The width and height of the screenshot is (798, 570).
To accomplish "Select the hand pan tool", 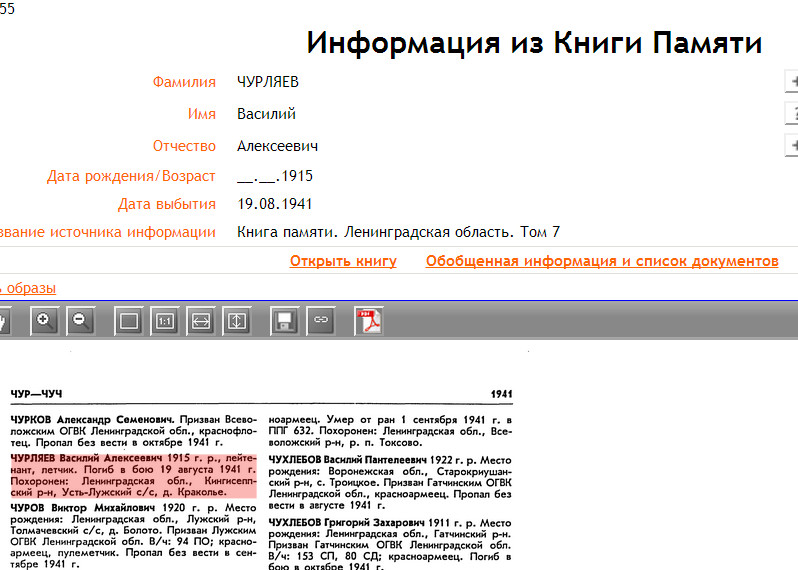I will tap(3, 321).
